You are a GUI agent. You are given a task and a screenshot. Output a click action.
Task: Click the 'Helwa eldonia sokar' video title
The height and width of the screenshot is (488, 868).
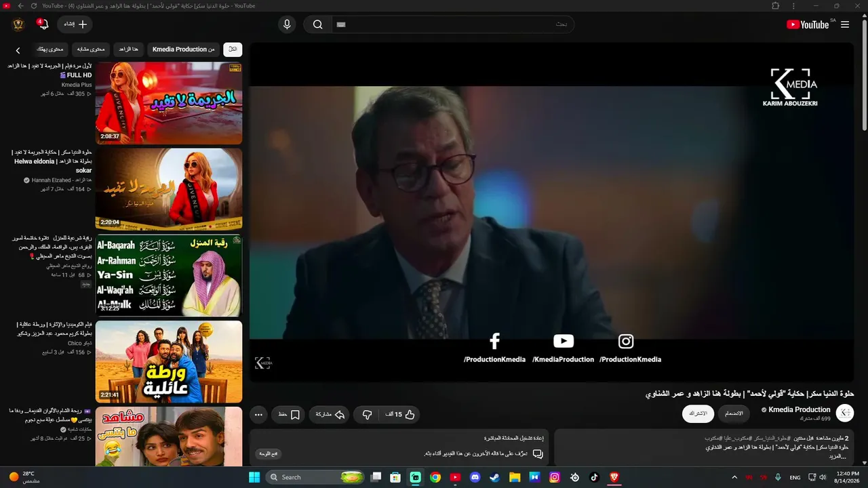point(52,161)
